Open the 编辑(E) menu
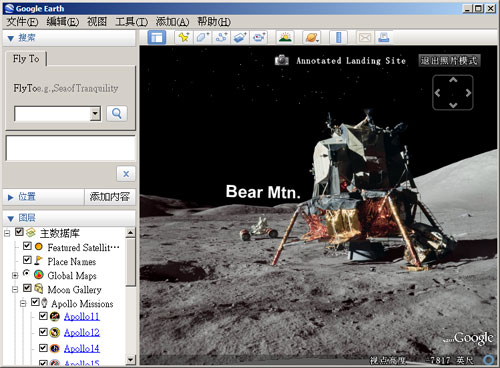The width and height of the screenshot is (500, 368). [x=63, y=22]
